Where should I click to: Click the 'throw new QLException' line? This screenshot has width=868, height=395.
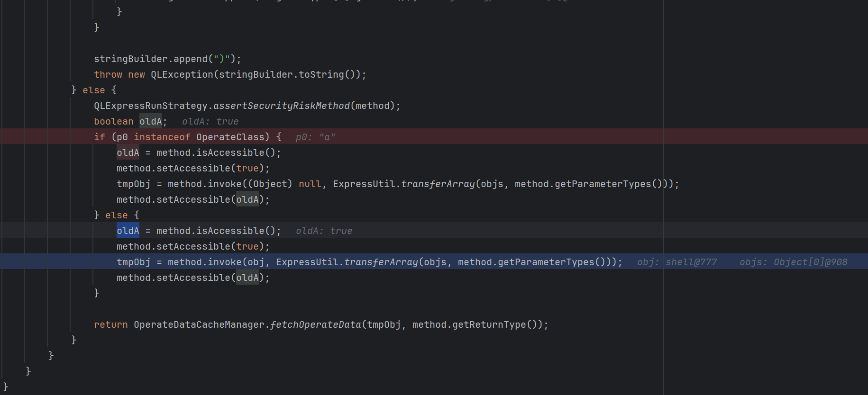tap(230, 74)
